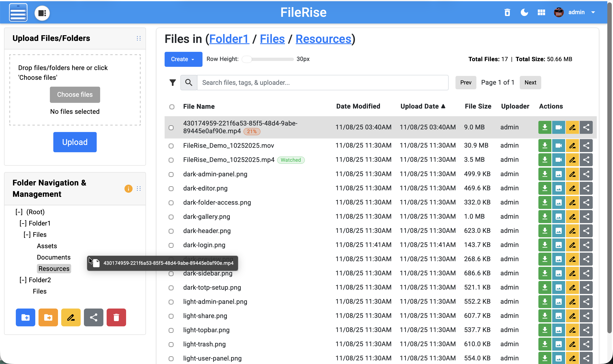
Task: Share dark-editor.png using share icon
Action: [x=586, y=188]
